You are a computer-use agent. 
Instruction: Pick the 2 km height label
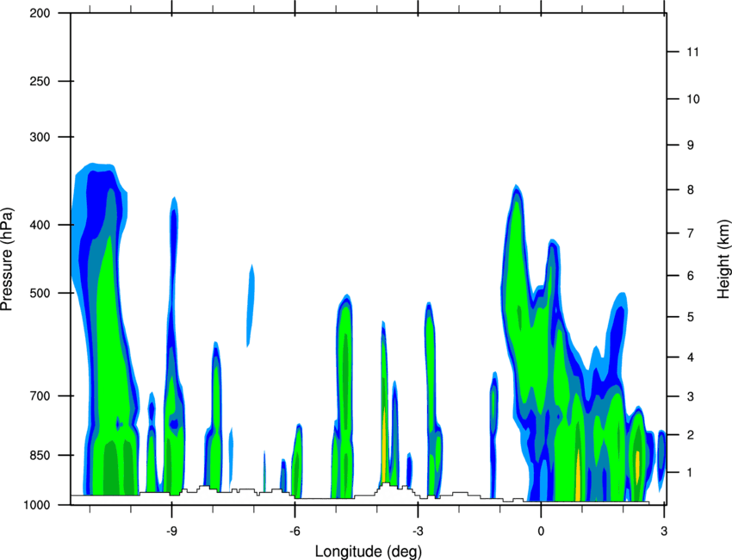point(691,435)
